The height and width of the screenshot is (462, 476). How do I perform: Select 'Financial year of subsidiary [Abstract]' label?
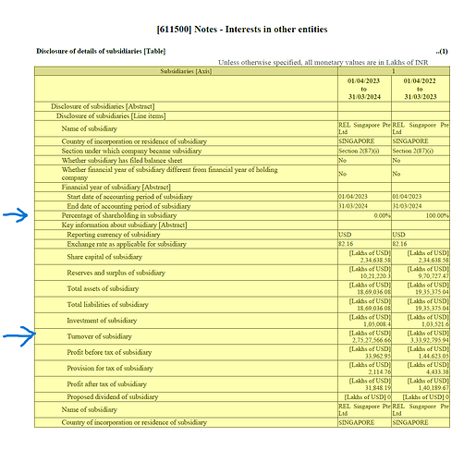coord(116,188)
